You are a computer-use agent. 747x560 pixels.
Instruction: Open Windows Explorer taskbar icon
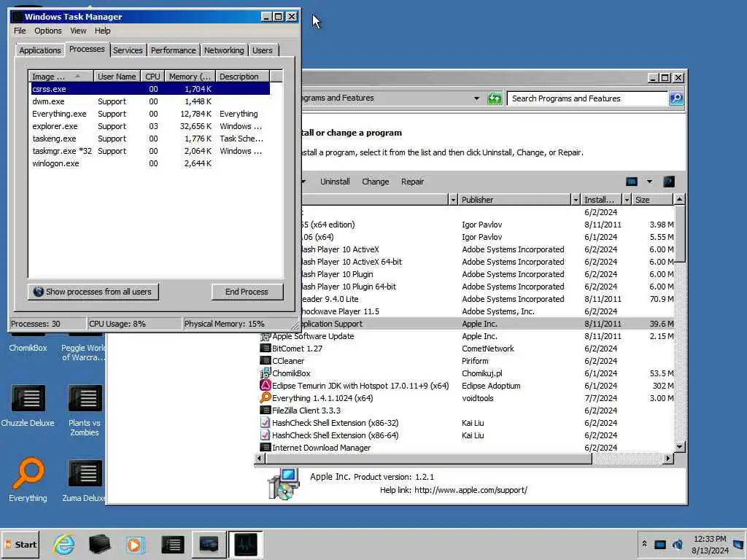[99, 544]
